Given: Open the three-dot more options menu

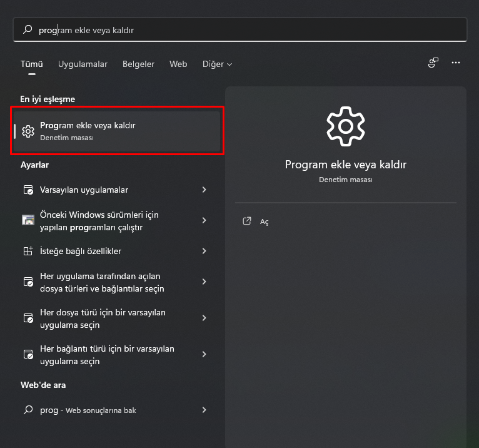Looking at the screenshot, I should 456,63.
